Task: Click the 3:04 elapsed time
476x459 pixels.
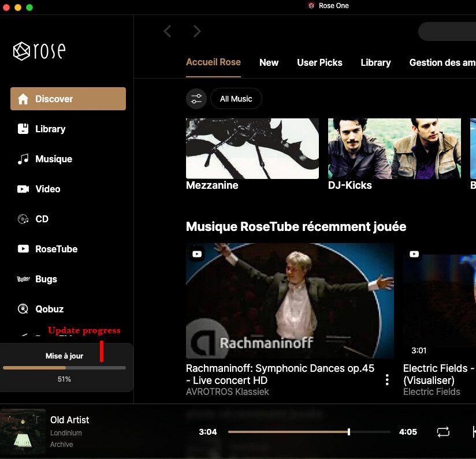Action: 207,432
